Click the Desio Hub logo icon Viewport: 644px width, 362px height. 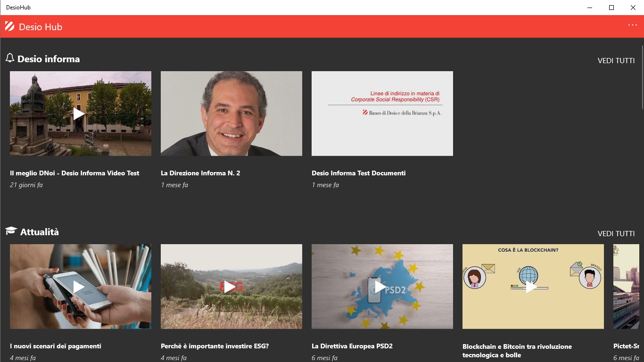tap(9, 26)
